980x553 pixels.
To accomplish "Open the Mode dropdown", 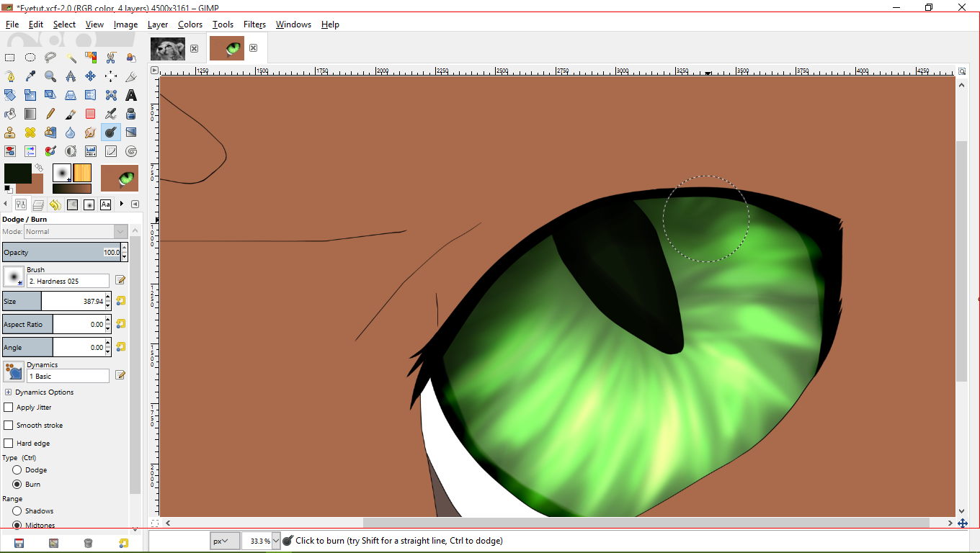I will click(76, 232).
